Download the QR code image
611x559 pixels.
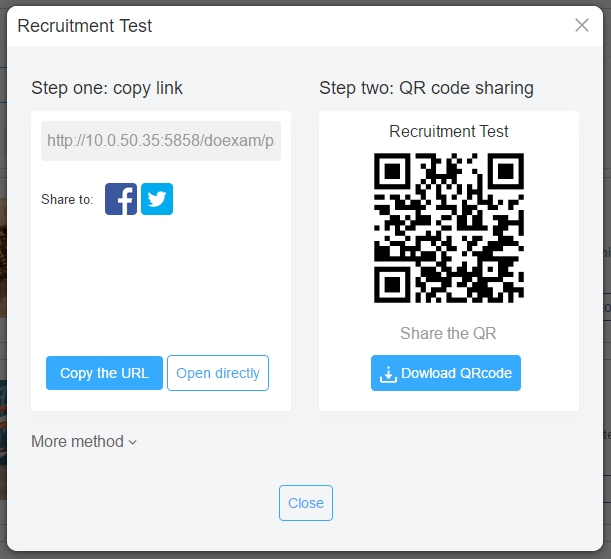pyautogui.click(x=446, y=373)
